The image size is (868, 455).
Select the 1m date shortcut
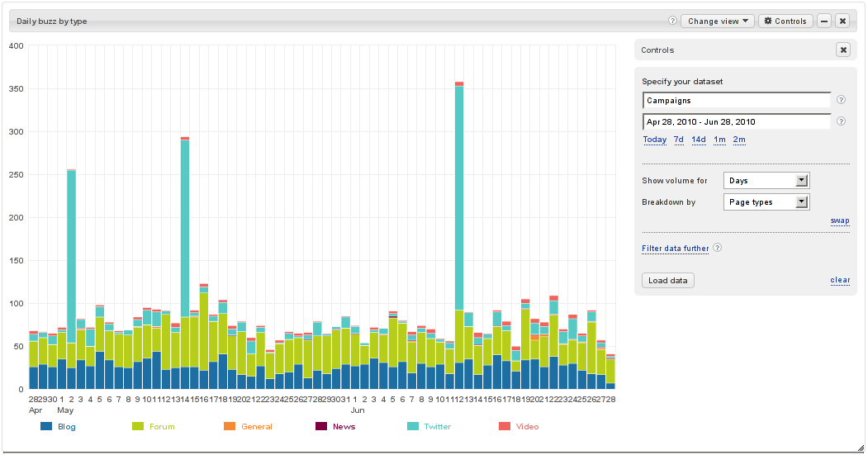point(719,140)
